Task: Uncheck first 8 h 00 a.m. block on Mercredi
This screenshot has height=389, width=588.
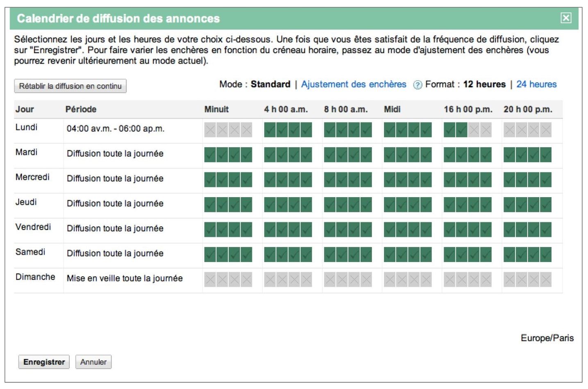Action: pyautogui.click(x=329, y=180)
